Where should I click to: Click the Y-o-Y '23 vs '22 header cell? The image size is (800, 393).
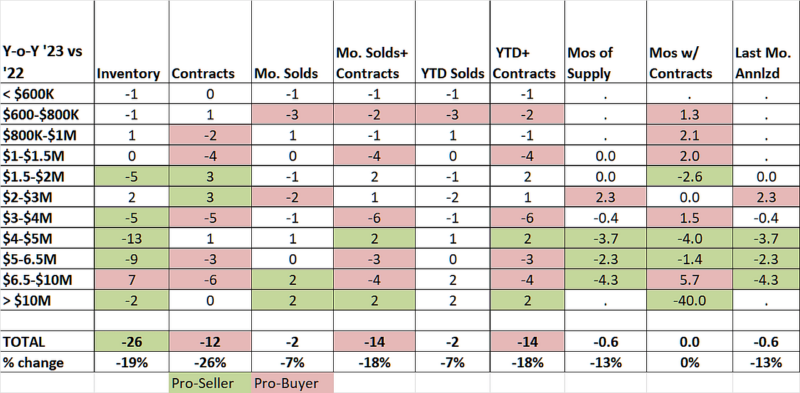point(47,42)
